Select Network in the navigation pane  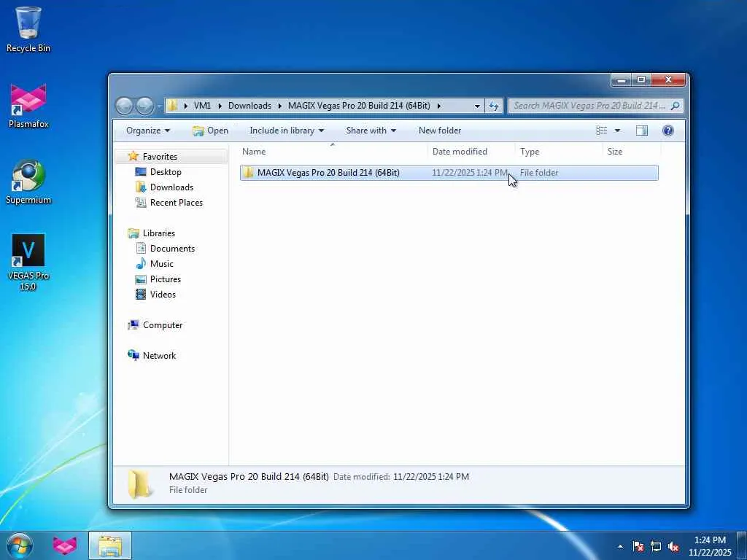click(159, 355)
